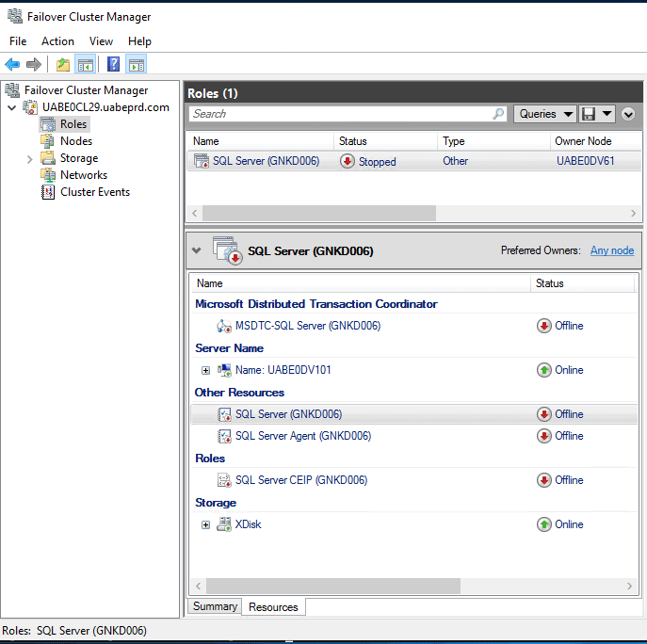Click the UABE0DV61 owner node cell
The height and width of the screenshot is (644, 647).
pos(586,161)
